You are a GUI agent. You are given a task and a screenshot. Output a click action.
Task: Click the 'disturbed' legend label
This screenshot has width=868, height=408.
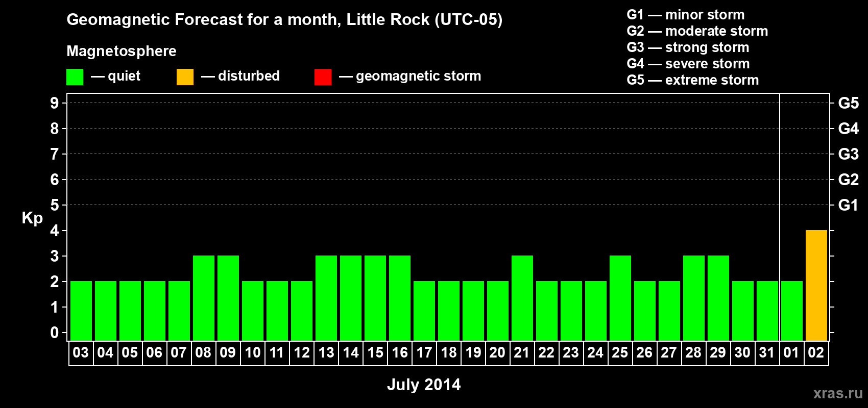(x=249, y=76)
